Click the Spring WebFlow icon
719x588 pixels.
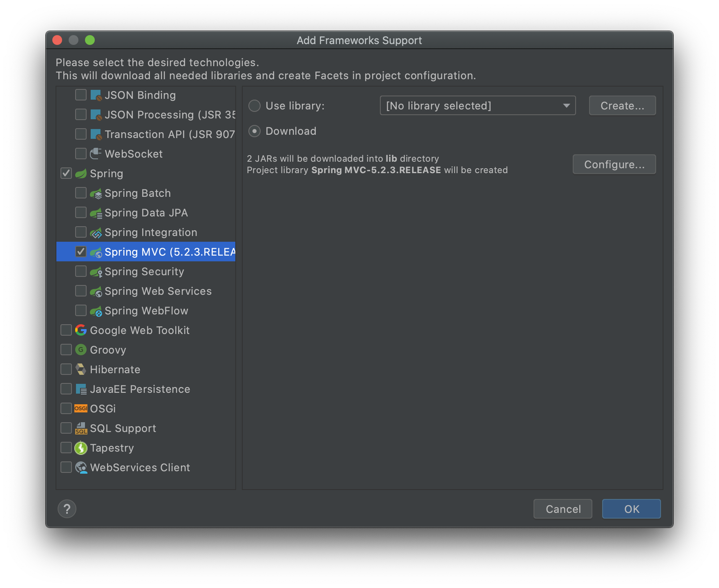[x=96, y=311]
